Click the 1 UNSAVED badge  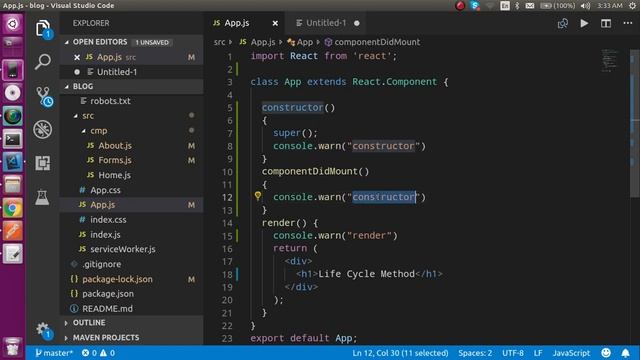click(x=152, y=42)
